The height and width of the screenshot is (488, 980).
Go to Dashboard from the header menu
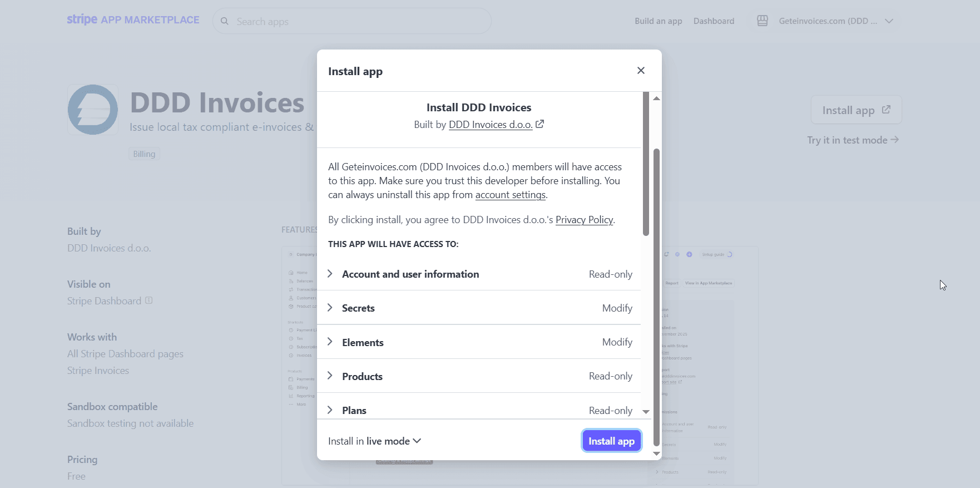click(x=714, y=21)
